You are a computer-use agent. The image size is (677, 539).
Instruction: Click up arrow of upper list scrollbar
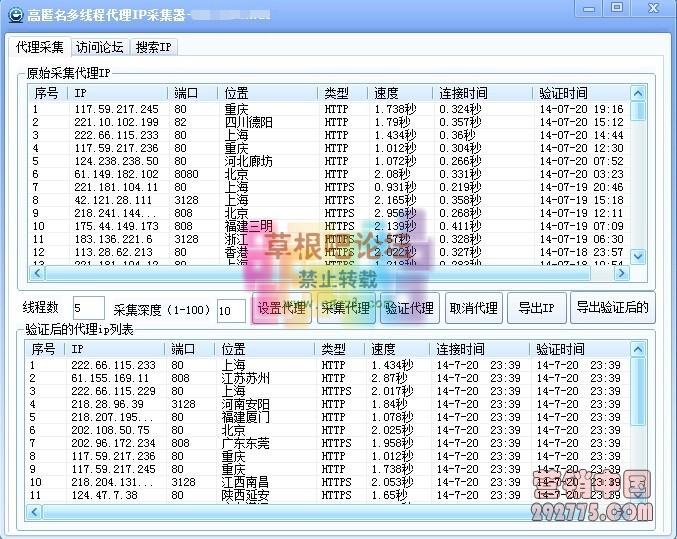[638, 93]
